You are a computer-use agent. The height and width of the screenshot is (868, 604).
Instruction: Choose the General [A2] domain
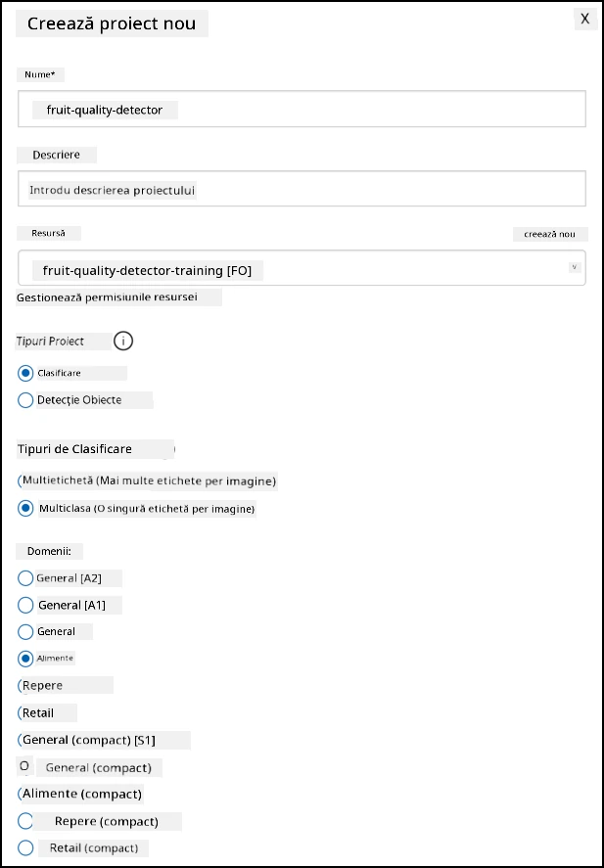[25, 578]
